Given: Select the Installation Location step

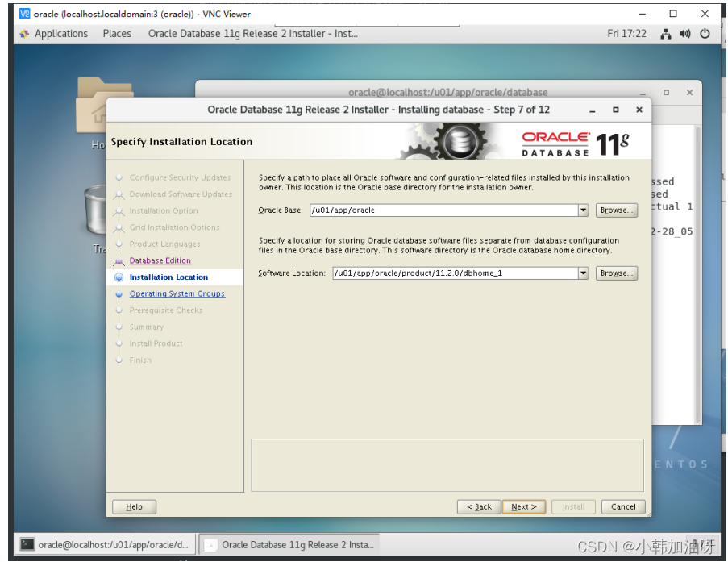Looking at the screenshot, I should tap(168, 277).
